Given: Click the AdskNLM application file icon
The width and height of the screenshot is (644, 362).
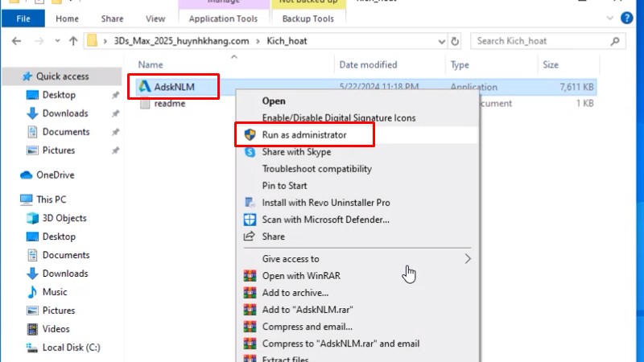Looking at the screenshot, I should click(144, 87).
